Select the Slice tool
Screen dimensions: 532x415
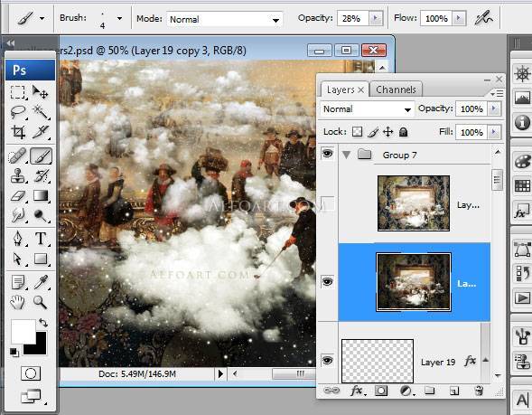click(x=41, y=132)
